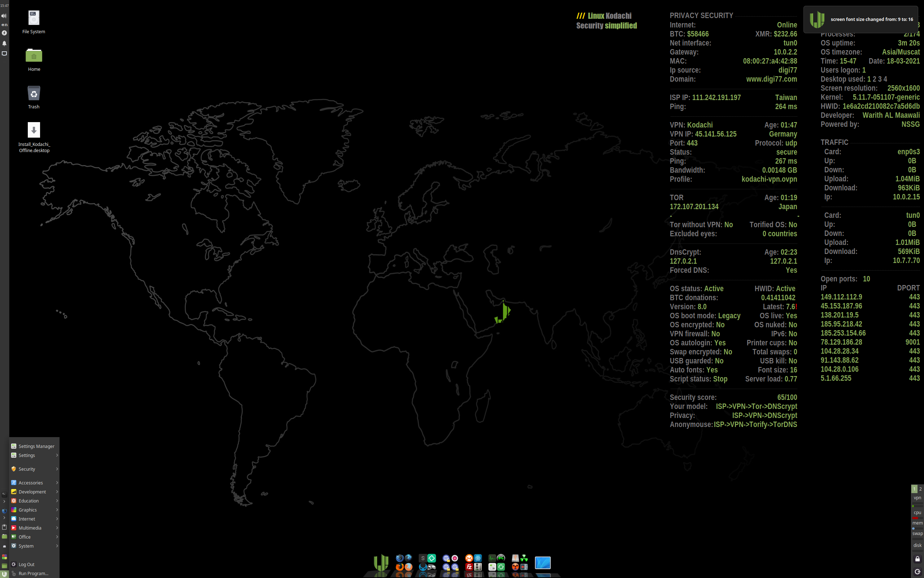Screen dimensions: 924x578
Task: Open Settings Manager from the menu
Action: [34, 446]
